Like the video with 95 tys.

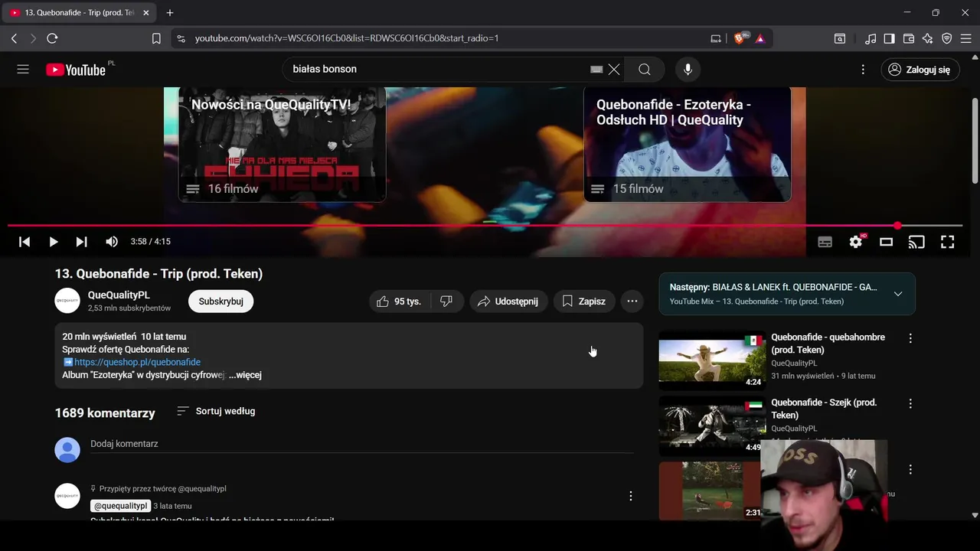click(x=399, y=302)
